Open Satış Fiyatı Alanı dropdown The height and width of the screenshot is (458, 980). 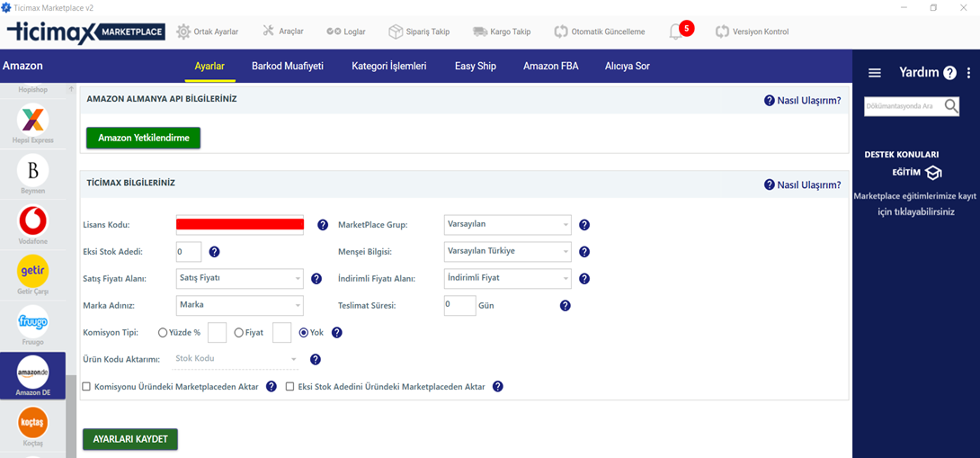click(x=240, y=278)
